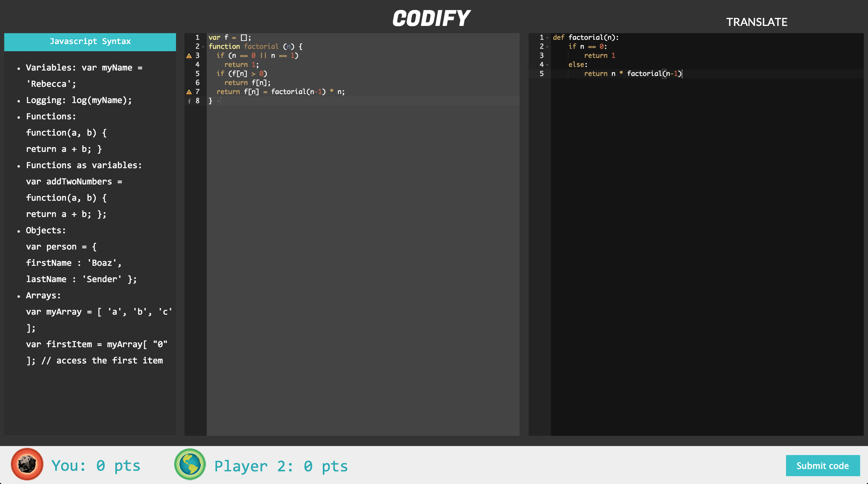Click the CODIFY logo
Screen dimensions: 868x484
(431, 18)
